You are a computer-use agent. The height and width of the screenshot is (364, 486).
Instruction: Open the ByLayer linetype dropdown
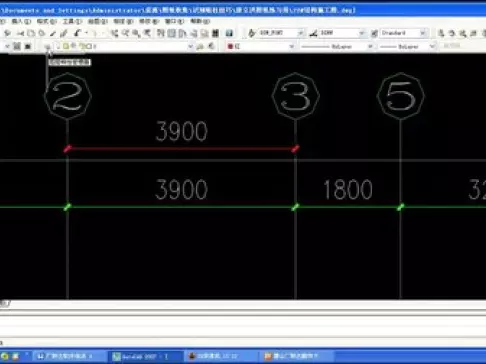pos(337,46)
